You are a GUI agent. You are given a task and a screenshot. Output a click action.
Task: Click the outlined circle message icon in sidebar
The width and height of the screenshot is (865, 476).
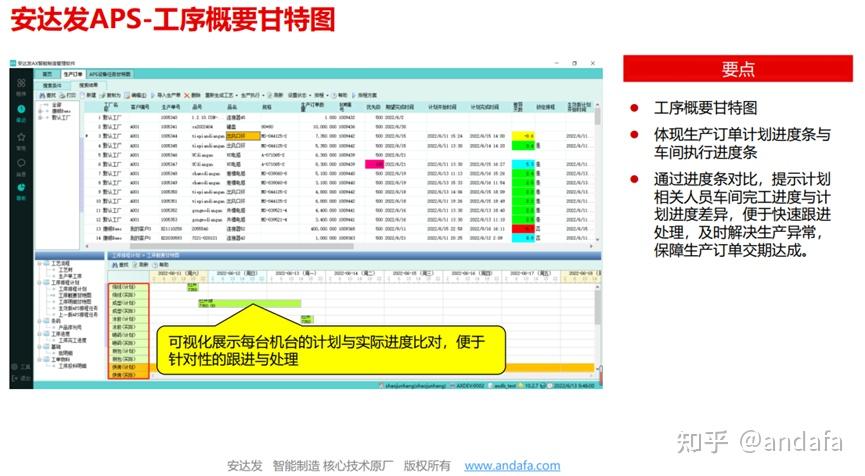pos(21,163)
